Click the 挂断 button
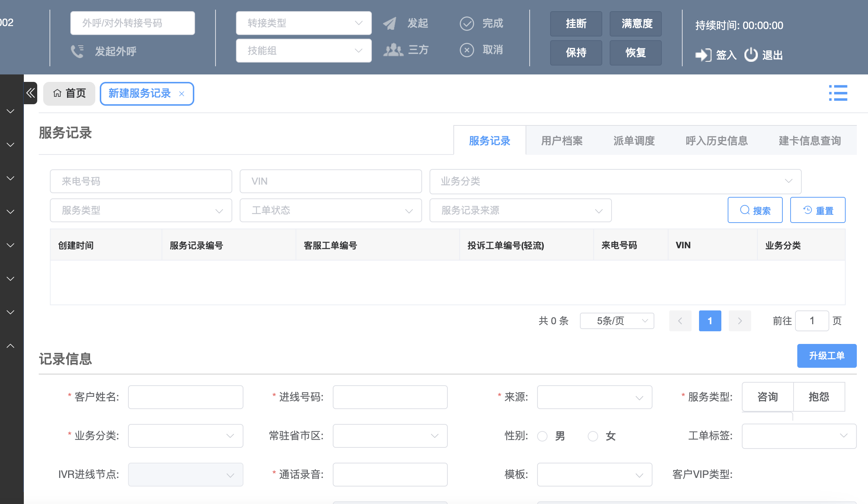 576,23
